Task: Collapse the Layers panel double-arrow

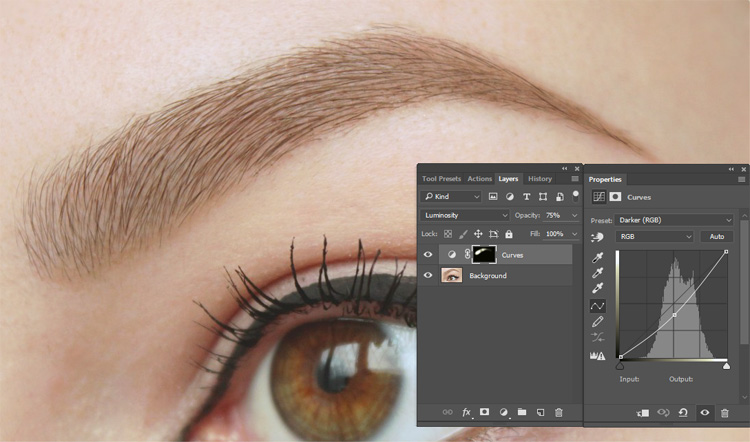Action: click(x=564, y=168)
